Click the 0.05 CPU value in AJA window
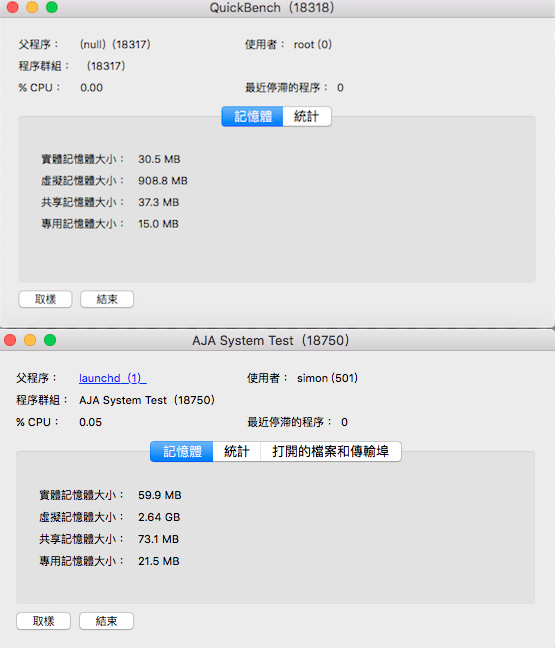The width and height of the screenshot is (555, 648). coord(91,422)
